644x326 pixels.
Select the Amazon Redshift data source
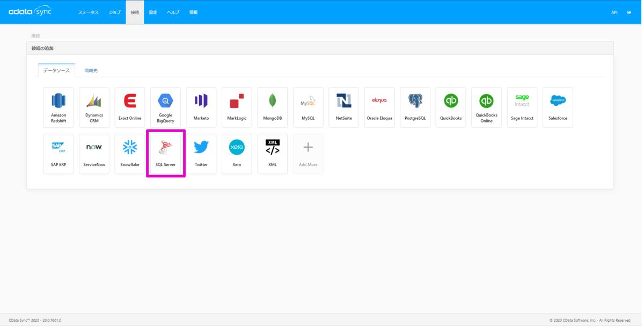point(58,107)
